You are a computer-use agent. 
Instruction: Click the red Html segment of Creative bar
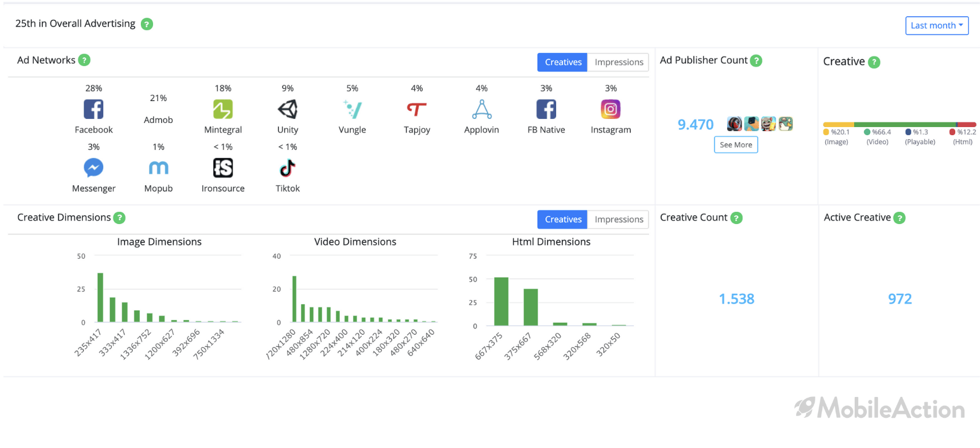(x=967, y=125)
